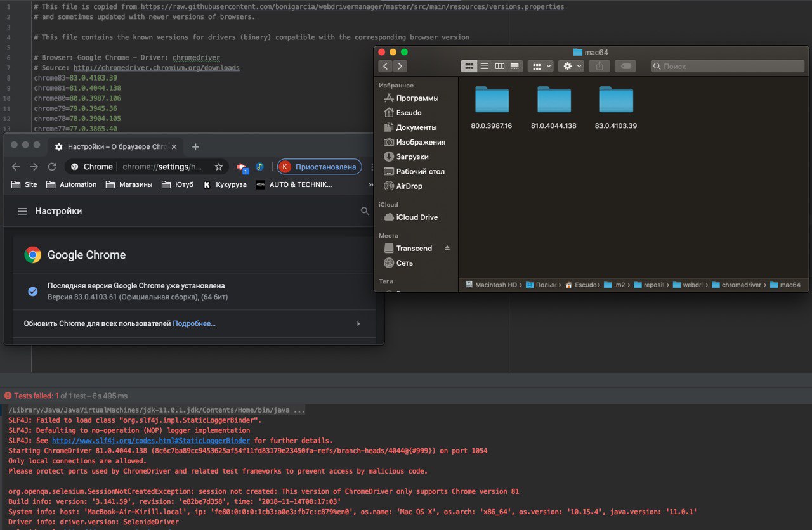Switch Finder to list view
This screenshot has width=812, height=530.
tap(484, 66)
